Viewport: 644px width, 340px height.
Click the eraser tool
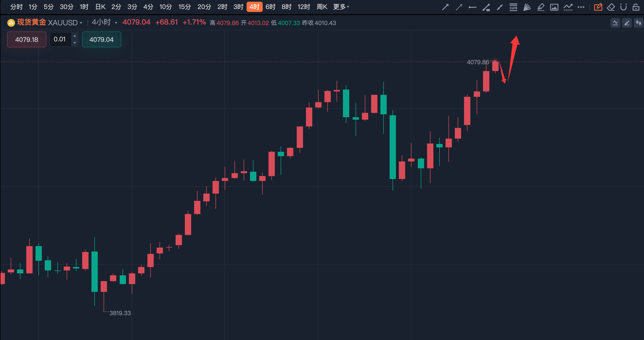coord(611,7)
